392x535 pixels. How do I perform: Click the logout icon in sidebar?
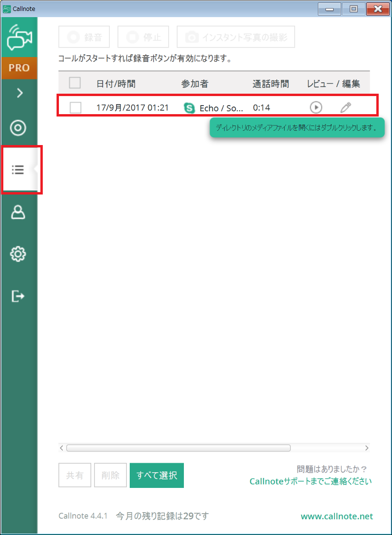tap(18, 296)
